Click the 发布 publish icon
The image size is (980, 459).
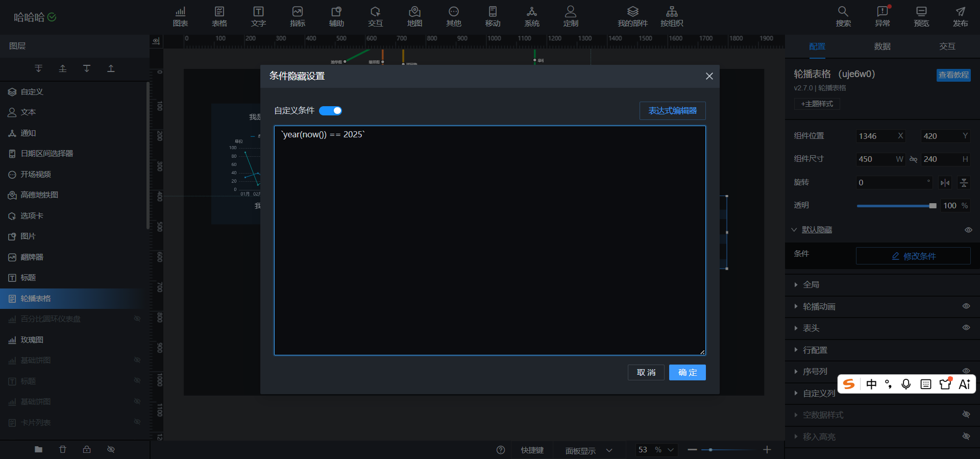click(960, 17)
